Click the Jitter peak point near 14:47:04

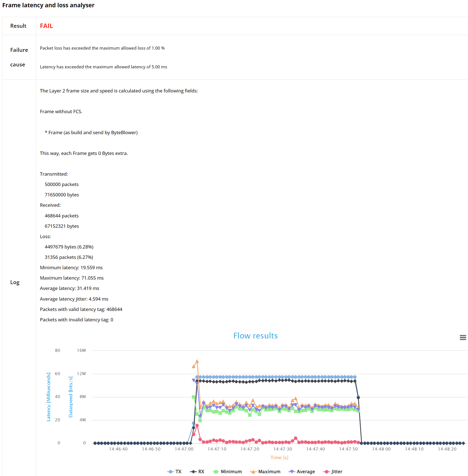(x=197, y=426)
